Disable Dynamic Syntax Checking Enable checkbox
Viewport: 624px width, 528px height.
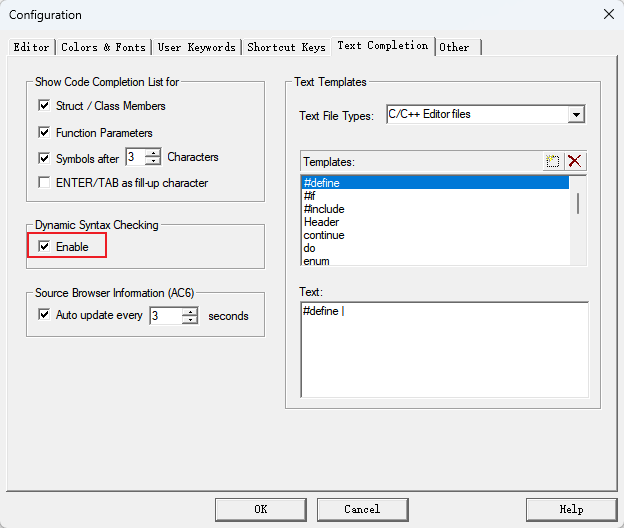click(44, 246)
